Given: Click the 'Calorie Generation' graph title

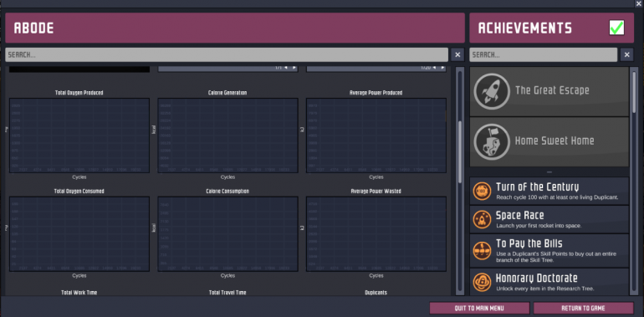Looking at the screenshot, I should [227, 93].
